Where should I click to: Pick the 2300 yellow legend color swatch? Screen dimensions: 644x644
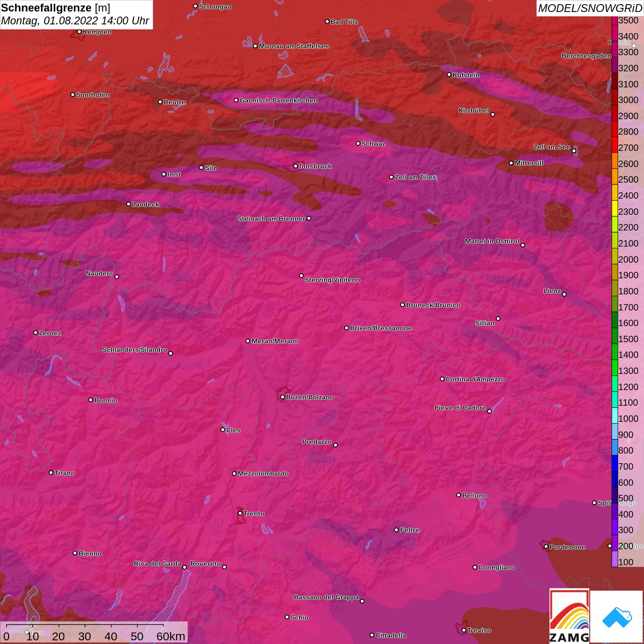[x=615, y=208]
